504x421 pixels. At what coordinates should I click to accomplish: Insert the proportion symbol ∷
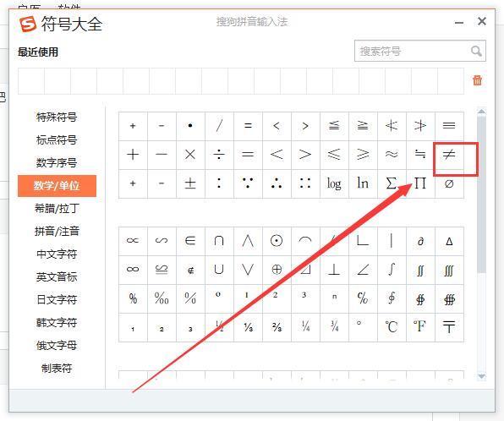tap(305, 183)
